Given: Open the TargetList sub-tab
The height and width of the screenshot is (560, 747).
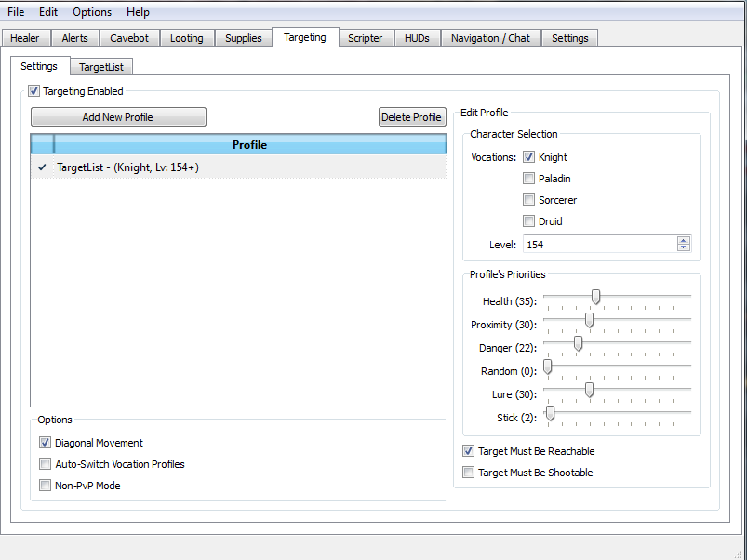Looking at the screenshot, I should (x=101, y=67).
